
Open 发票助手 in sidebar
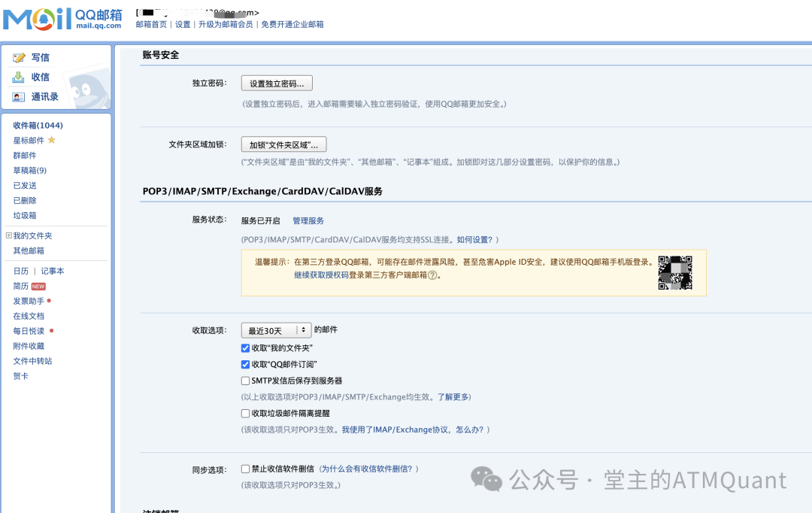[29, 301]
